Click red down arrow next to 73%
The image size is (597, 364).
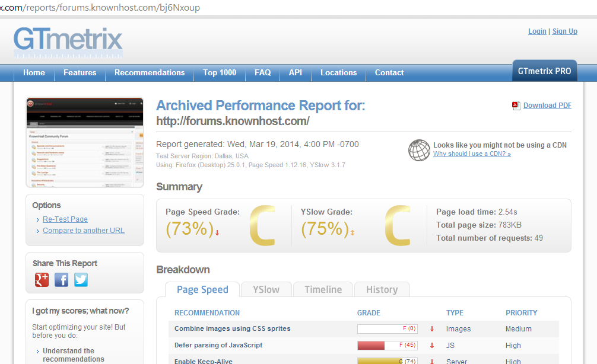217,233
